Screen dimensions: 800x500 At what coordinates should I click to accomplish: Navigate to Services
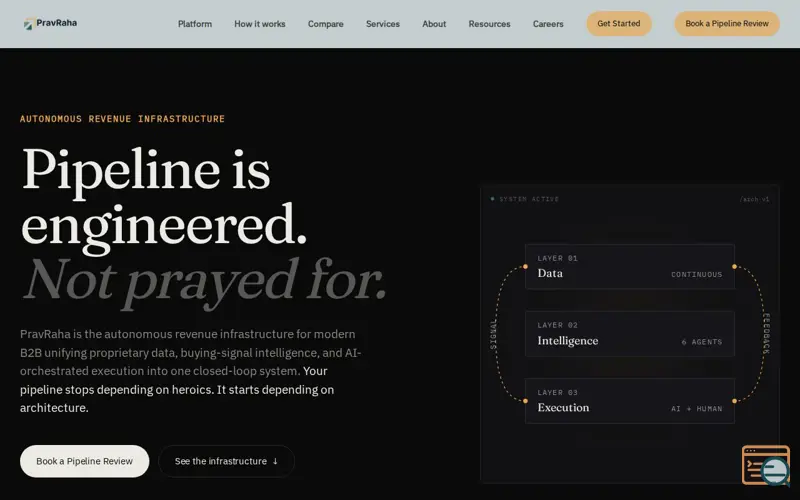[383, 24]
